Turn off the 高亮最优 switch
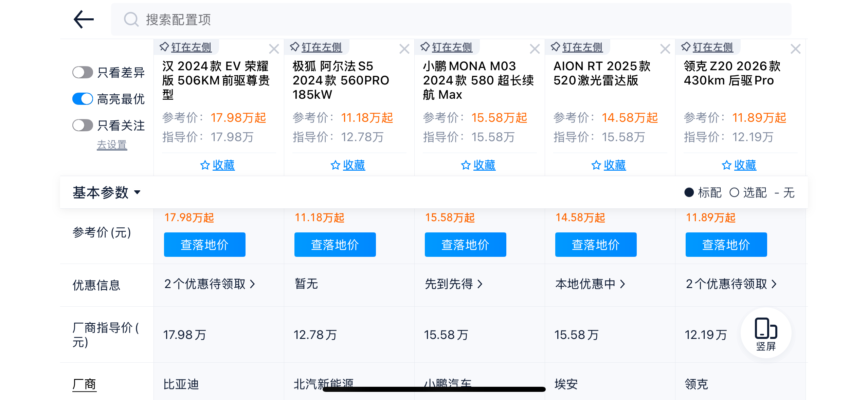The width and height of the screenshot is (868, 400). point(83,99)
